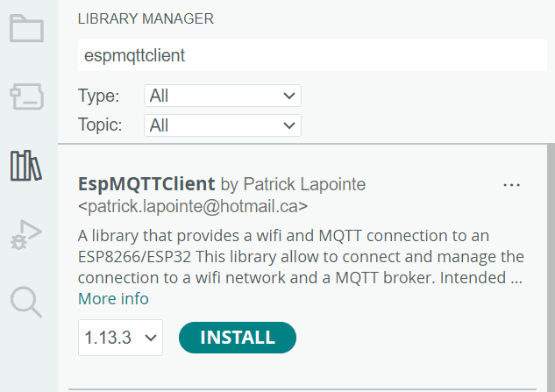Viewport: 555px width, 392px height.
Task: Open the Debug panel icon
Action: click(x=26, y=233)
